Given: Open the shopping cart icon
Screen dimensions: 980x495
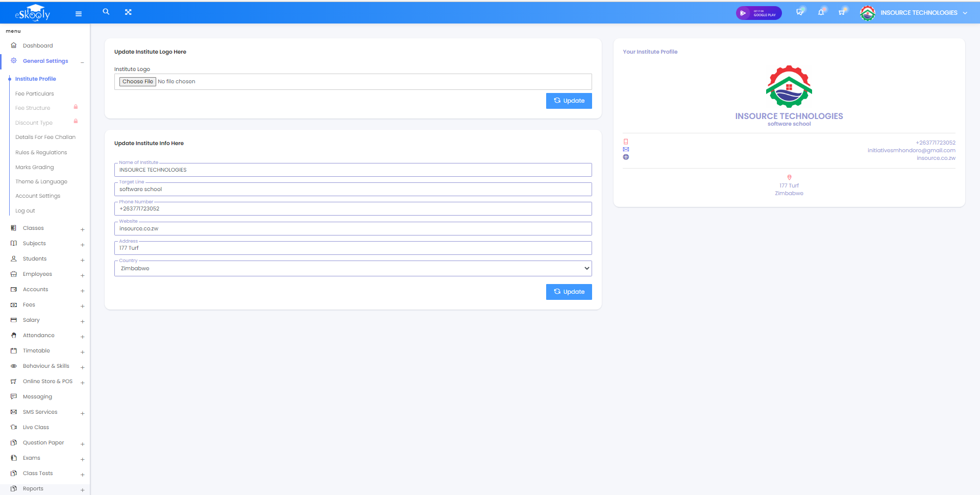Looking at the screenshot, I should pos(842,12).
